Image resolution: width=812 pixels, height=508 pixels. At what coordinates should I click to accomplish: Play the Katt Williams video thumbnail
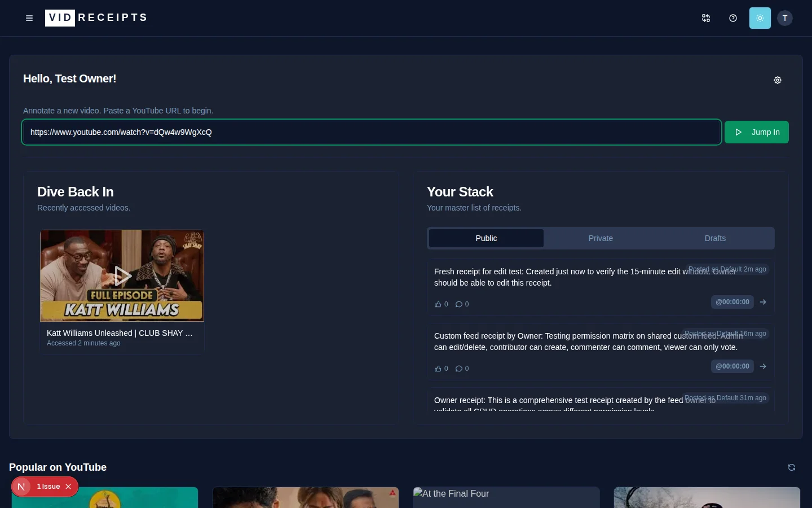pyautogui.click(x=122, y=275)
